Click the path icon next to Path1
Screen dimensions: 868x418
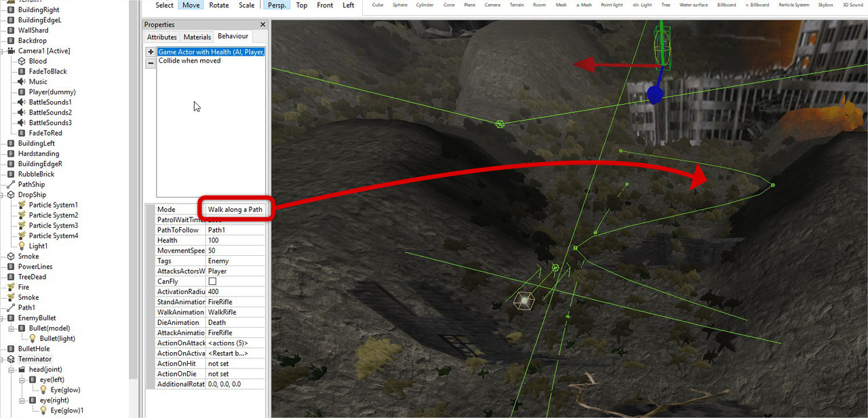11,307
